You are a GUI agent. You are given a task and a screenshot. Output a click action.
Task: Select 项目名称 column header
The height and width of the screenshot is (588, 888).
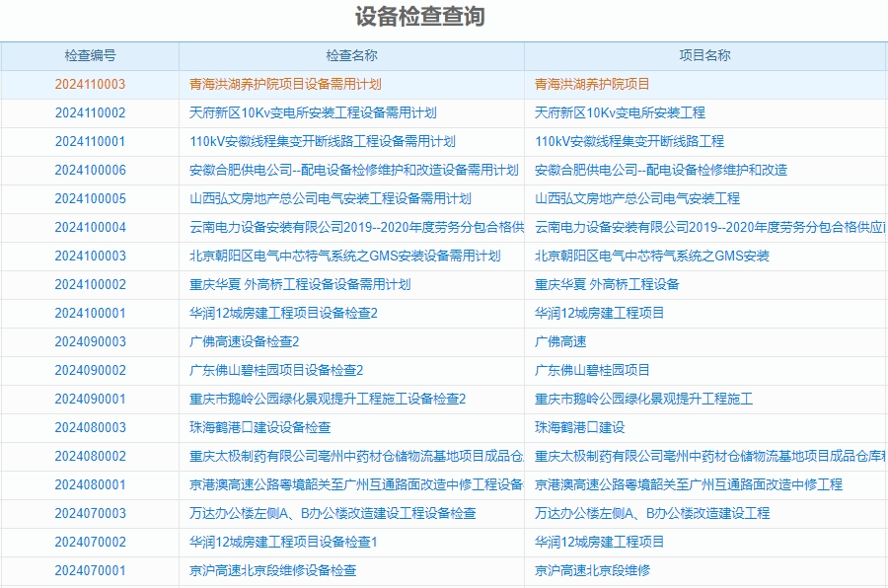[x=706, y=55]
